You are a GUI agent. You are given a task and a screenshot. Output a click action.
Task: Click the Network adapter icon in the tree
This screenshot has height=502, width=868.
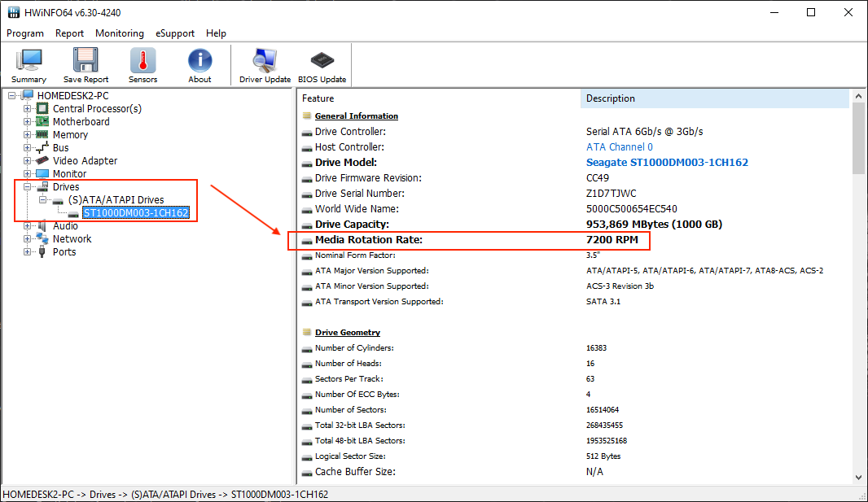(x=42, y=239)
